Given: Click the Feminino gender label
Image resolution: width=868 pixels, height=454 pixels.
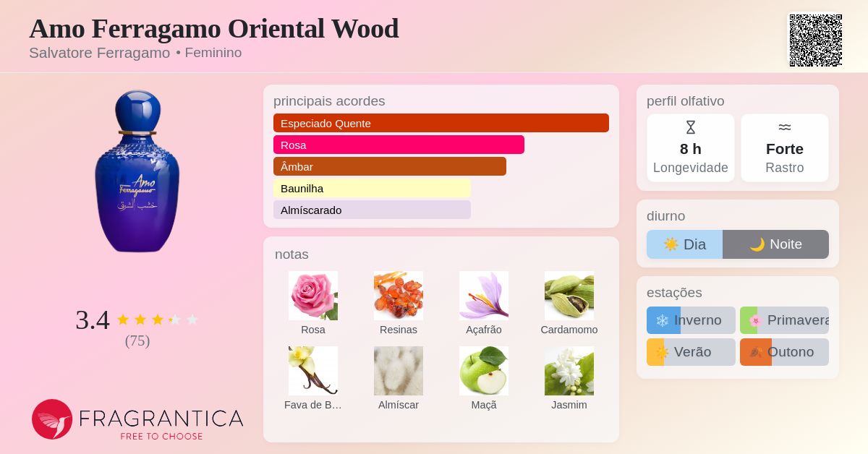Looking at the screenshot, I should tap(213, 53).
